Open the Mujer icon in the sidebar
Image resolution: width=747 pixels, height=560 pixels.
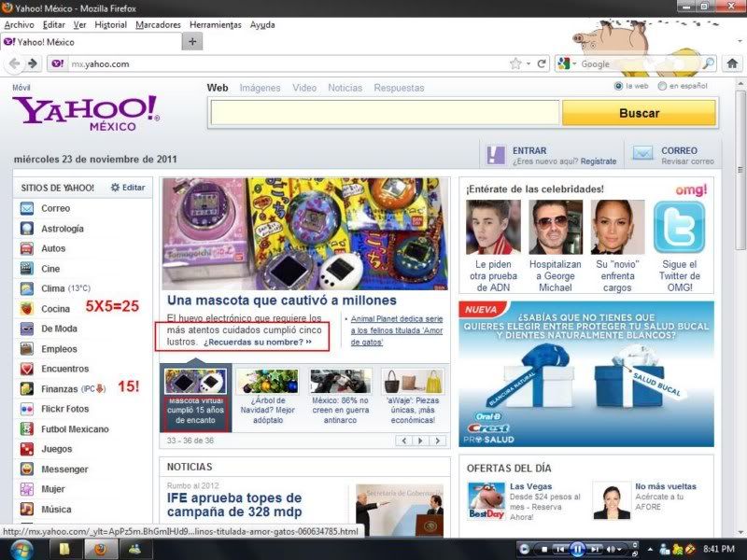pos(27,489)
